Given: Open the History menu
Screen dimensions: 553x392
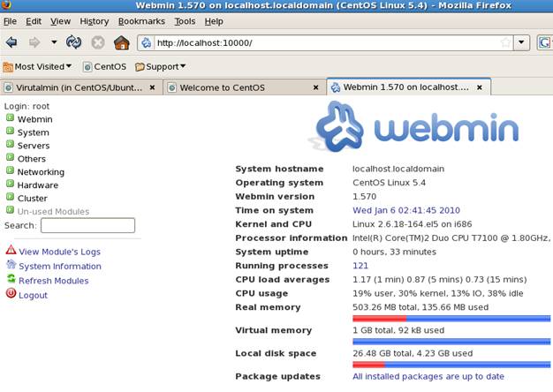Looking at the screenshot, I should pos(95,21).
